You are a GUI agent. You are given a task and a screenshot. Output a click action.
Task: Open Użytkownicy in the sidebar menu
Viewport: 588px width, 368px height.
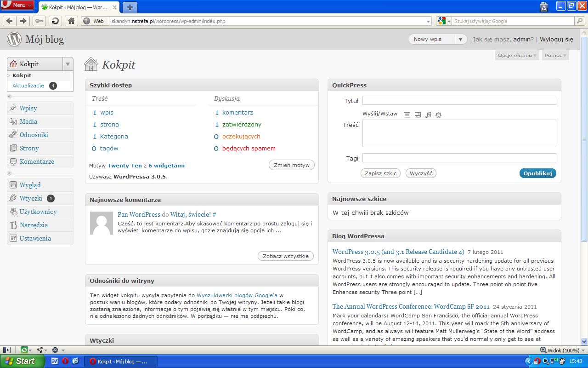(38, 212)
